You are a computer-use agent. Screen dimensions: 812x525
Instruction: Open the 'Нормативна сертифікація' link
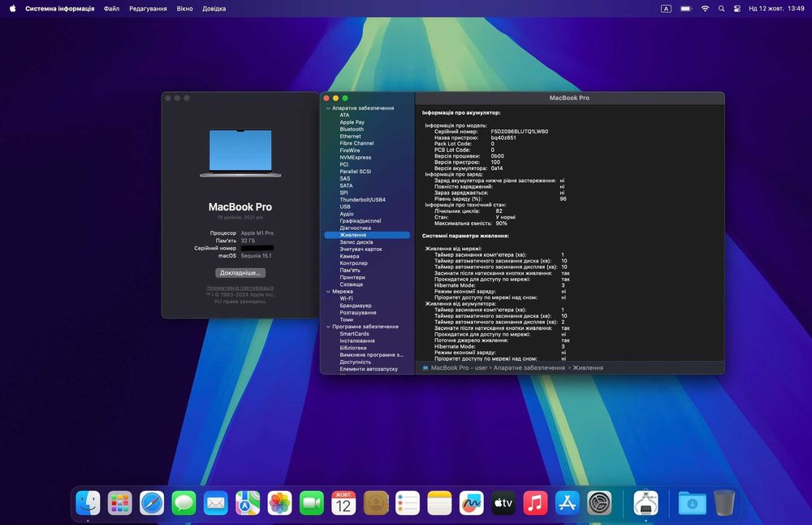(x=240, y=288)
